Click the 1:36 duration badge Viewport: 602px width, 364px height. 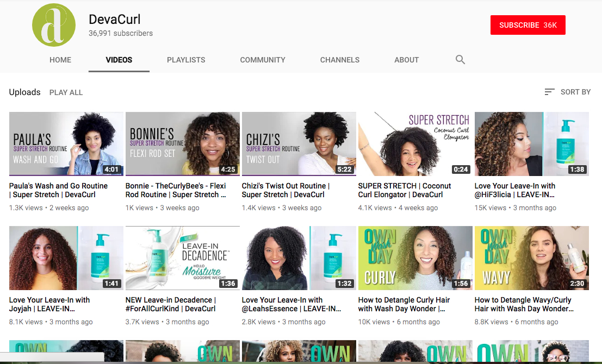point(228,284)
